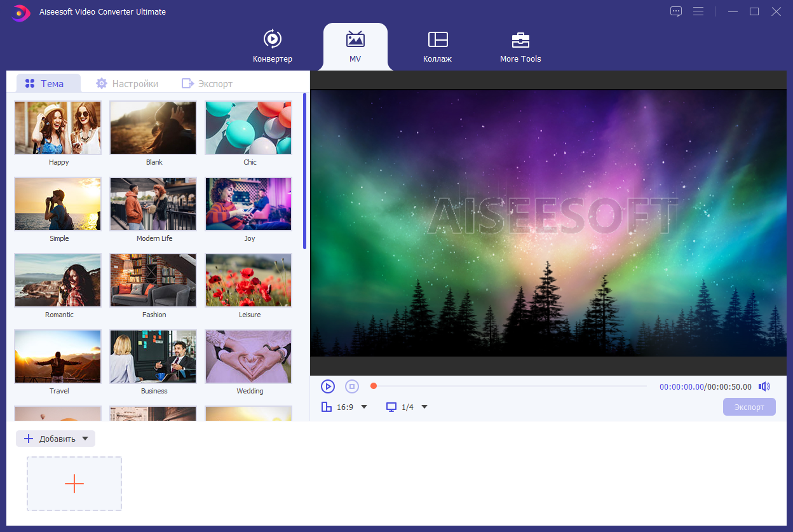Click the theme list scrollbar
The image size is (793, 532).
click(x=305, y=171)
